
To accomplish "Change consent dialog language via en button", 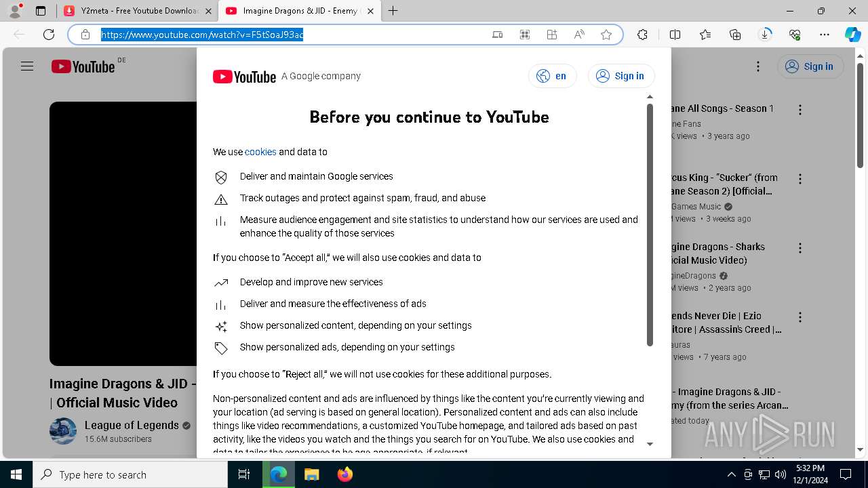I will click(x=552, y=76).
